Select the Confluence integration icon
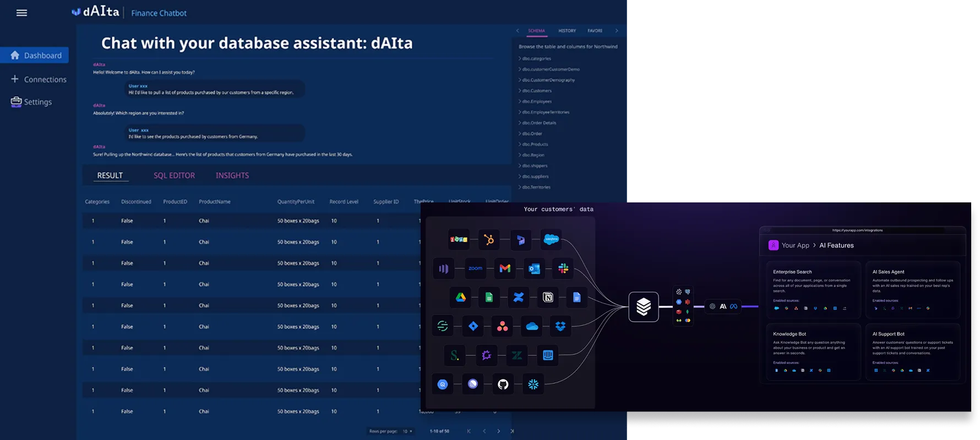 click(x=519, y=298)
